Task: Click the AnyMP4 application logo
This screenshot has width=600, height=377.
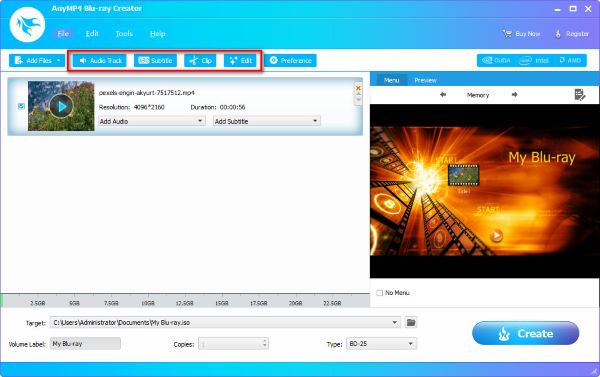Action: 27,24
